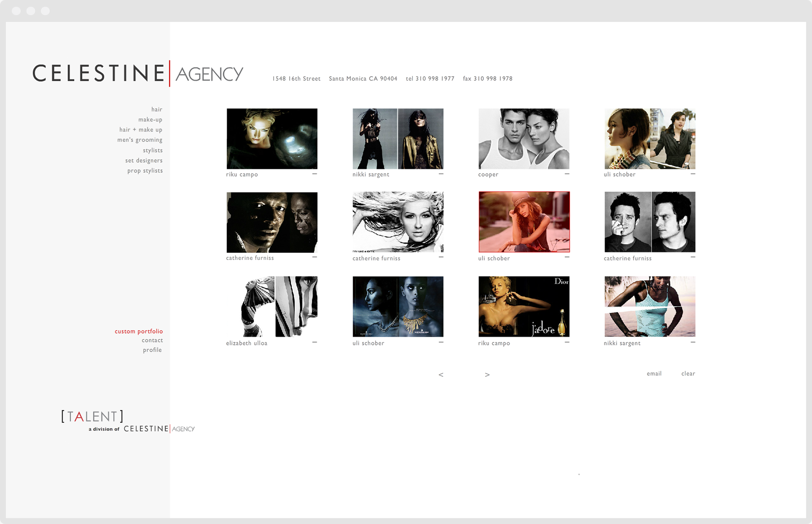Remove Cooper thumbnail via minus icon

coord(567,174)
